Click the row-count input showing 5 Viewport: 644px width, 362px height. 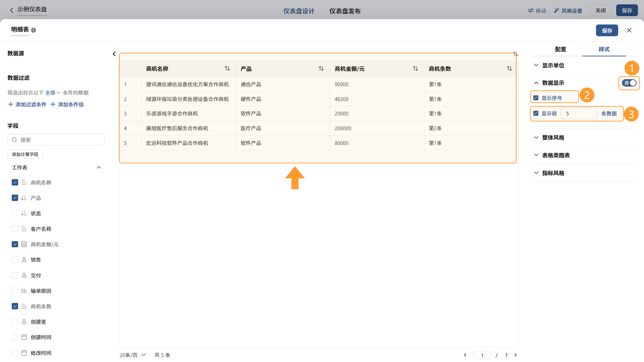579,113
